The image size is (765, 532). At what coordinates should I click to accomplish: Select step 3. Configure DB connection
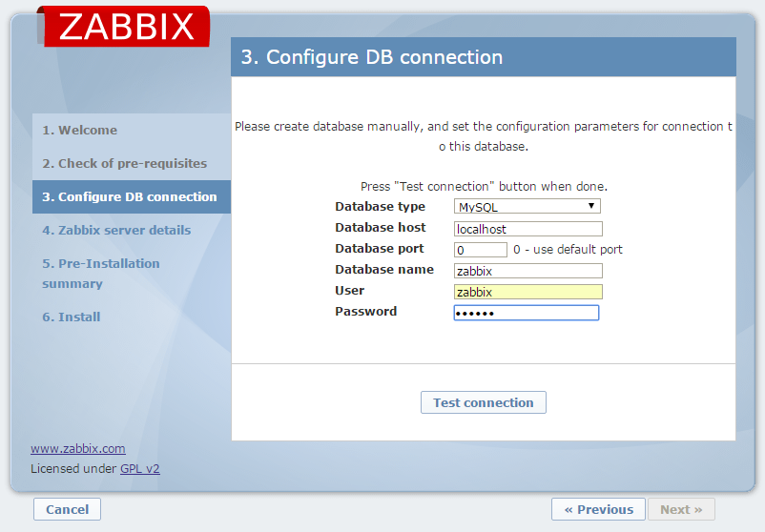click(x=132, y=196)
